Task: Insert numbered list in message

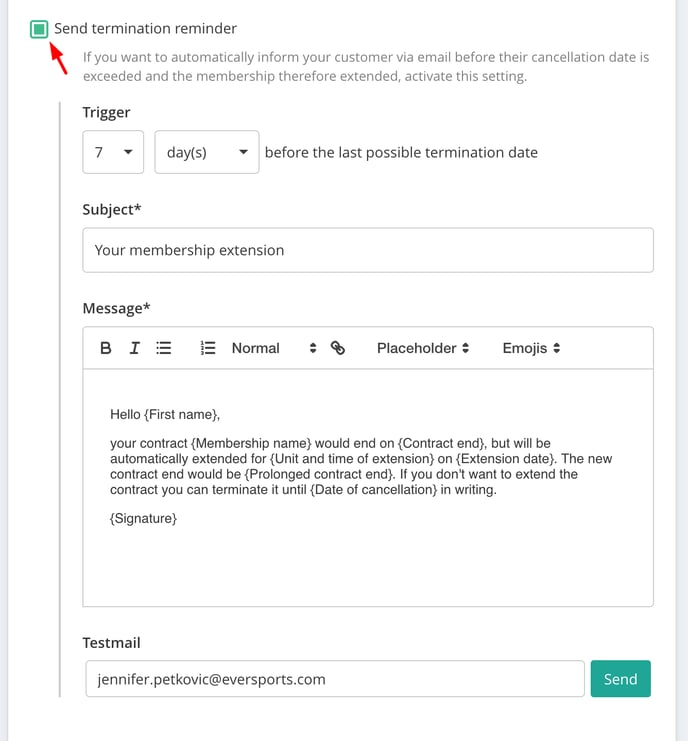Action: (208, 348)
